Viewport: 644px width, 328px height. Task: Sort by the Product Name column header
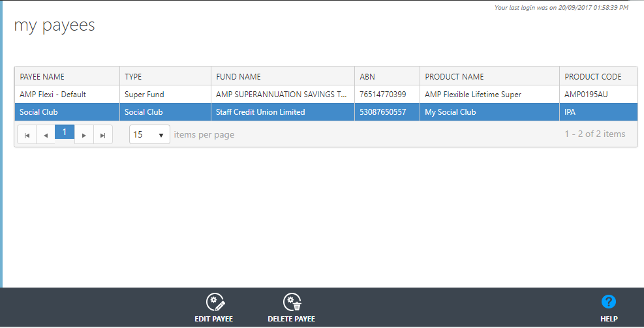point(489,76)
